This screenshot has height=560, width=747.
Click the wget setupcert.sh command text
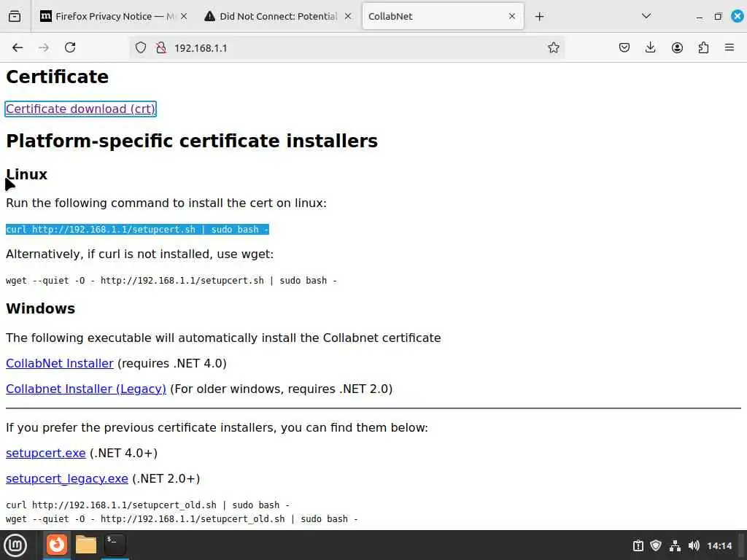(171, 281)
